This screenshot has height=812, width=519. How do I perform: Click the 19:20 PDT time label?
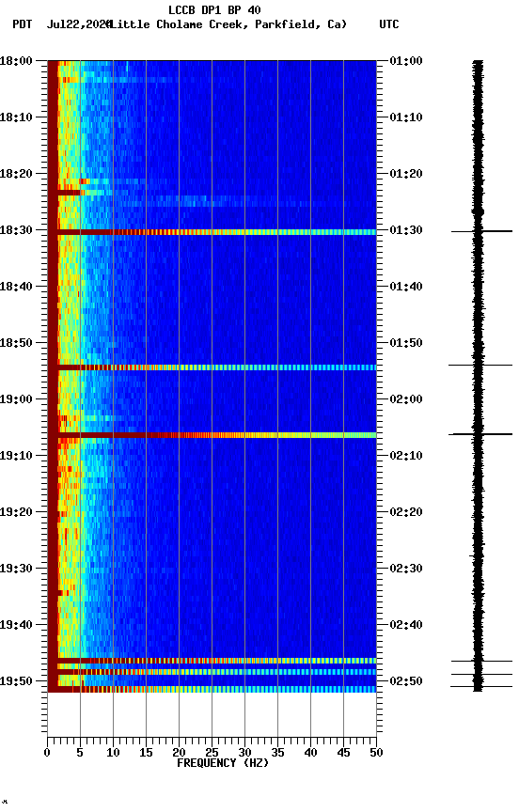[16, 513]
